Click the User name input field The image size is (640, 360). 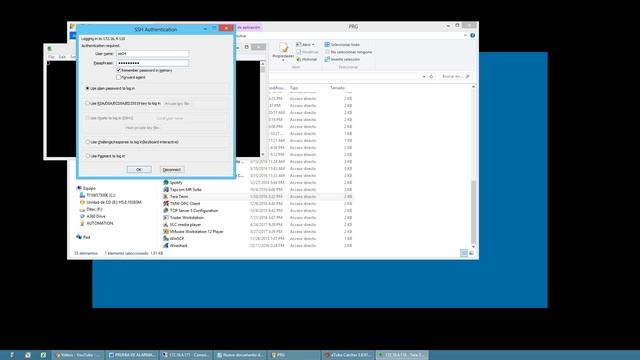coord(152,53)
